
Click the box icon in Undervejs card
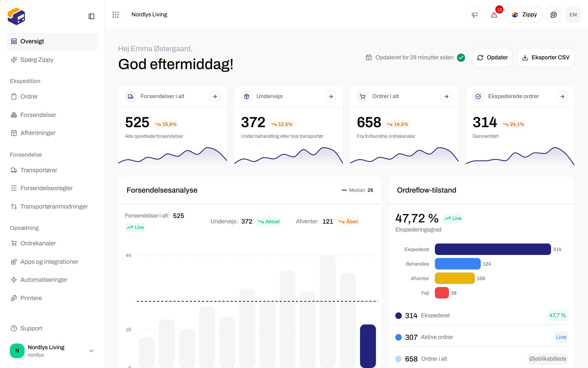(x=247, y=96)
